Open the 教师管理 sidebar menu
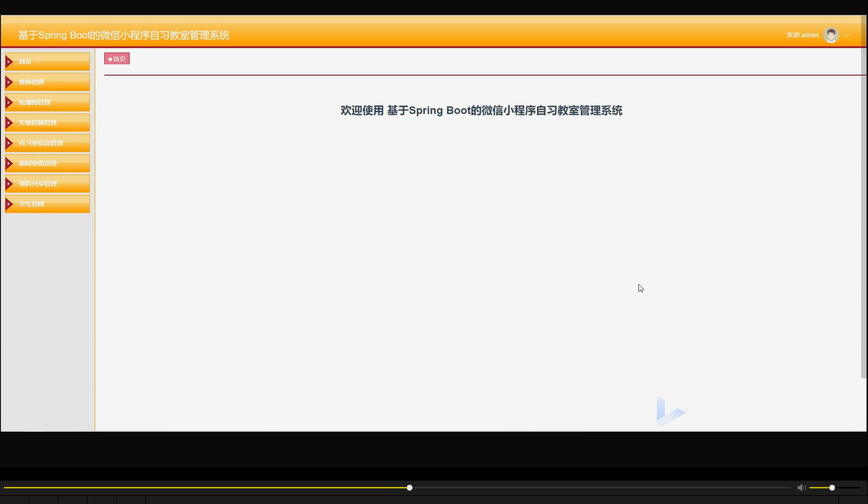This screenshot has height=504, width=868. tap(48, 82)
